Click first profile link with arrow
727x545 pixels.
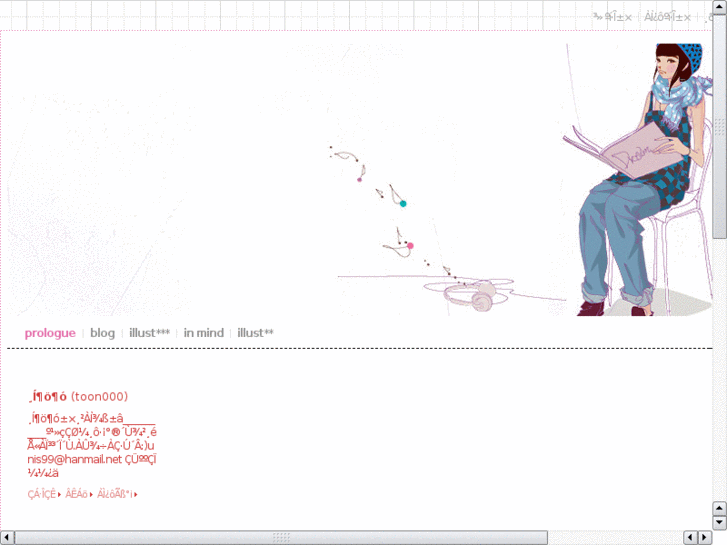point(44,494)
